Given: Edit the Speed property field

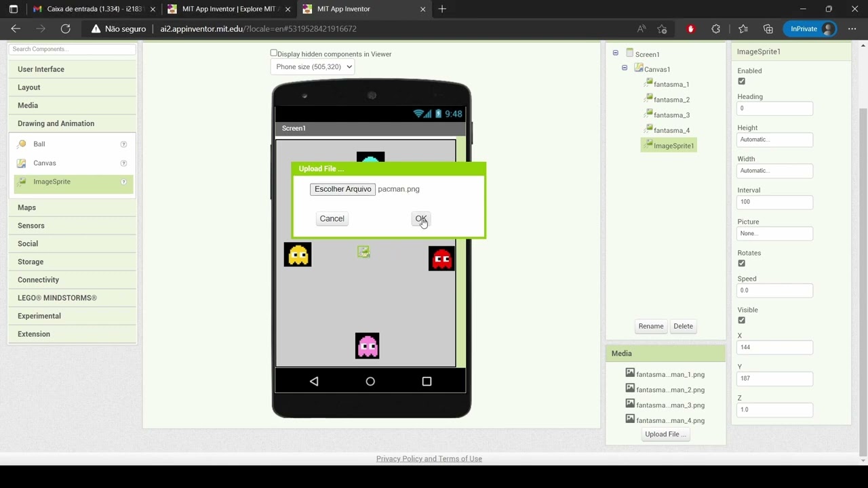Looking at the screenshot, I should point(775,290).
